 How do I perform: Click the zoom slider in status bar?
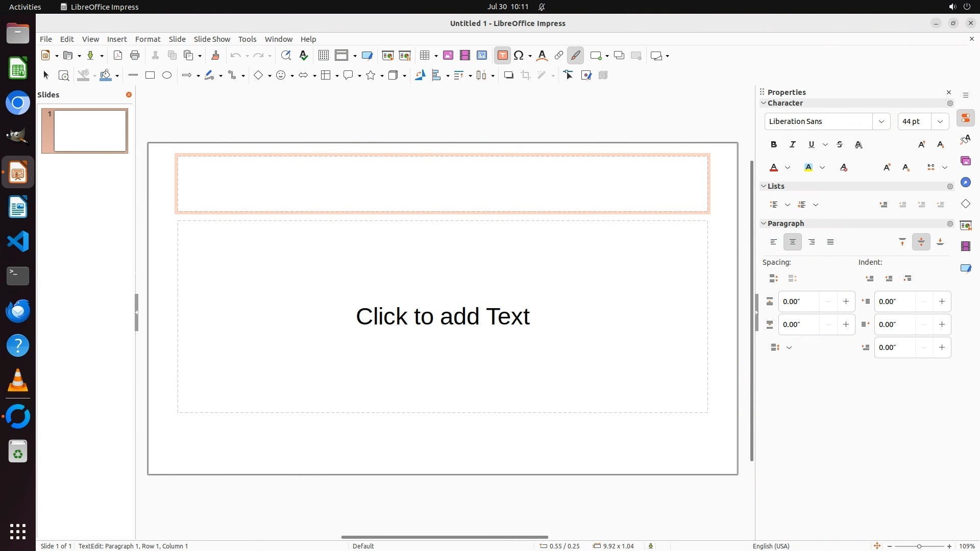pos(919,546)
